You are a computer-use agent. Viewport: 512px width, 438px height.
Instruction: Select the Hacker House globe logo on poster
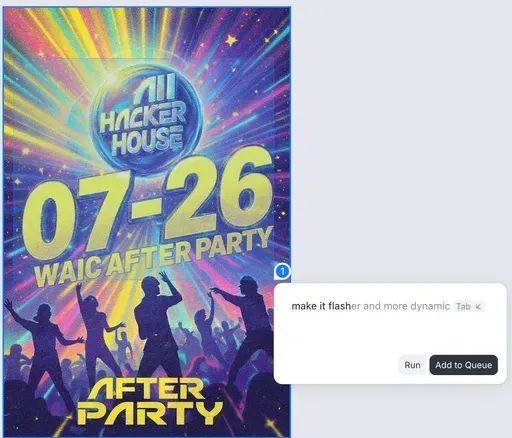[146, 117]
